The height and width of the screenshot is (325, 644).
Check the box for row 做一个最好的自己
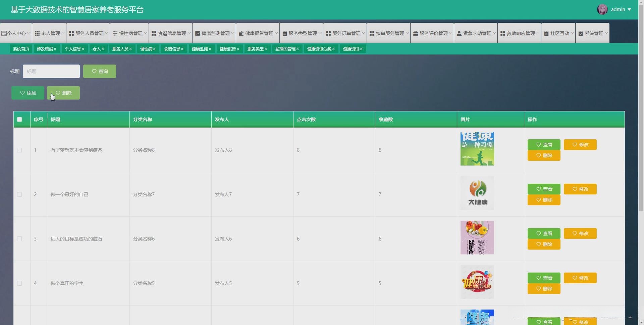tap(19, 194)
